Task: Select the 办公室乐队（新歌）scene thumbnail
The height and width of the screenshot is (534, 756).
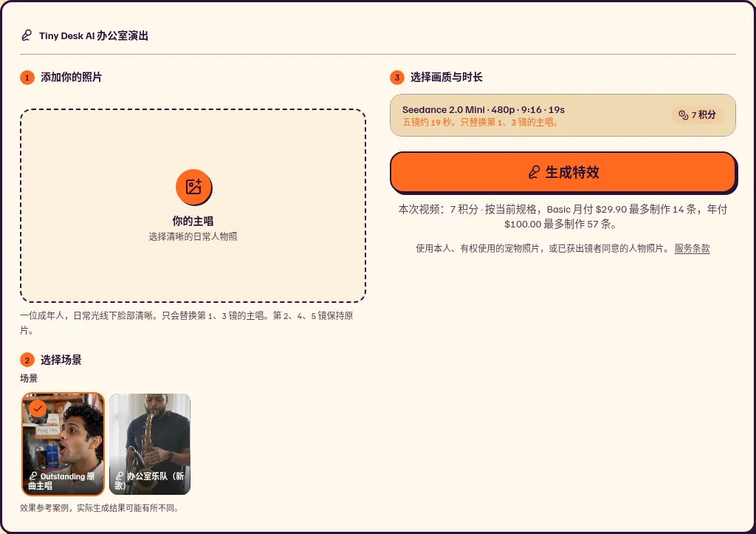Action: (x=150, y=444)
